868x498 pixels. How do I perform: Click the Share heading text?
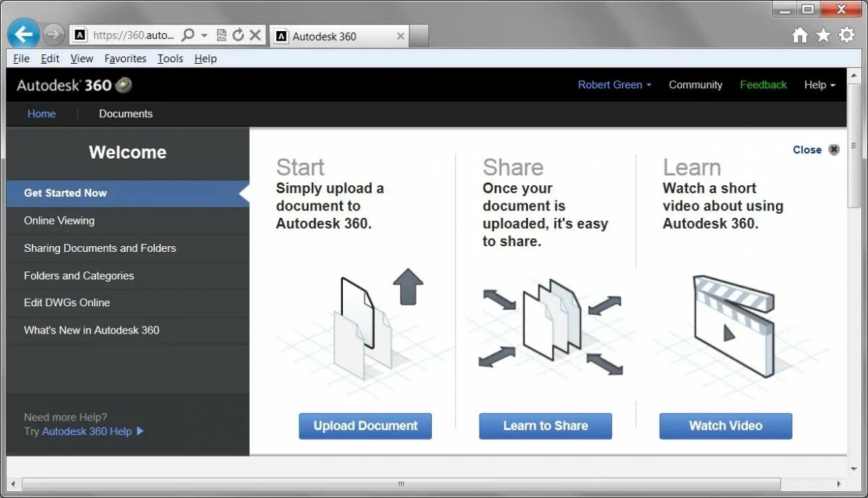point(513,167)
